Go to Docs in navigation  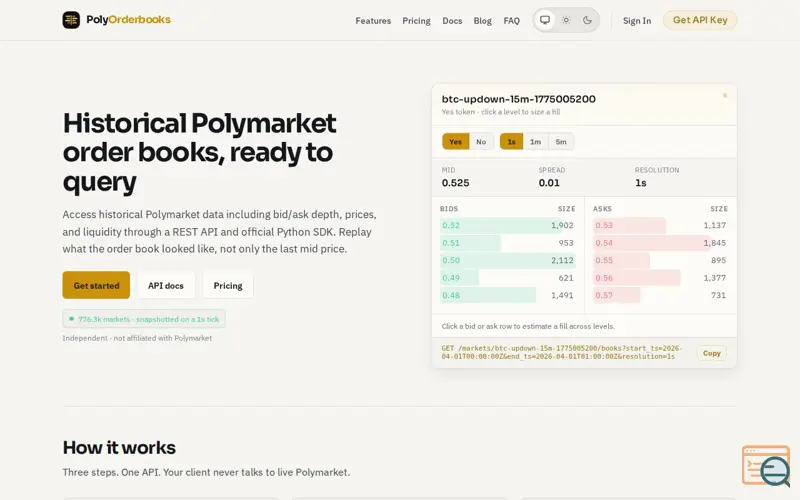(x=452, y=21)
